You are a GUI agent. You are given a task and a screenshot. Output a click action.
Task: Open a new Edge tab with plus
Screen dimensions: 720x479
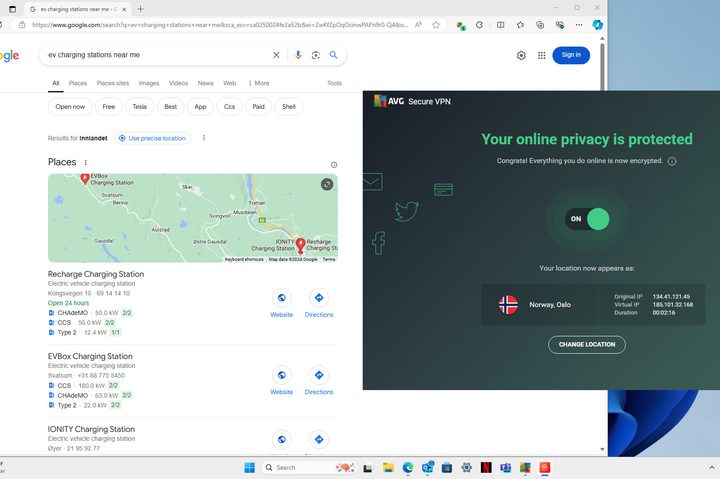tap(141, 9)
